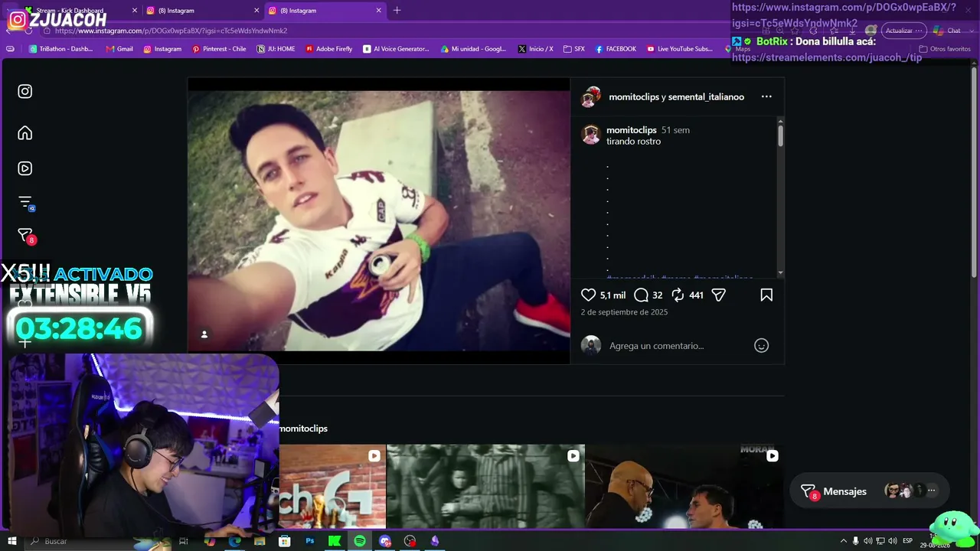
Task: Open the Kick app on the taskbar
Action: pyautogui.click(x=335, y=541)
